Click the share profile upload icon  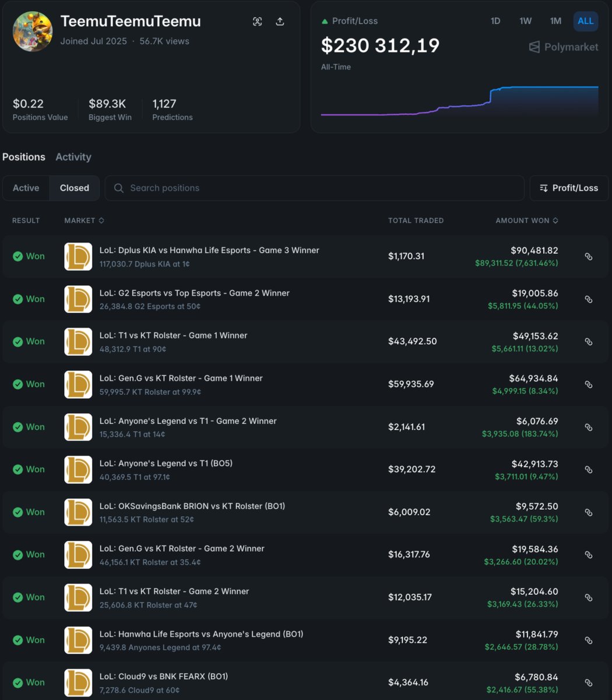pyautogui.click(x=280, y=22)
